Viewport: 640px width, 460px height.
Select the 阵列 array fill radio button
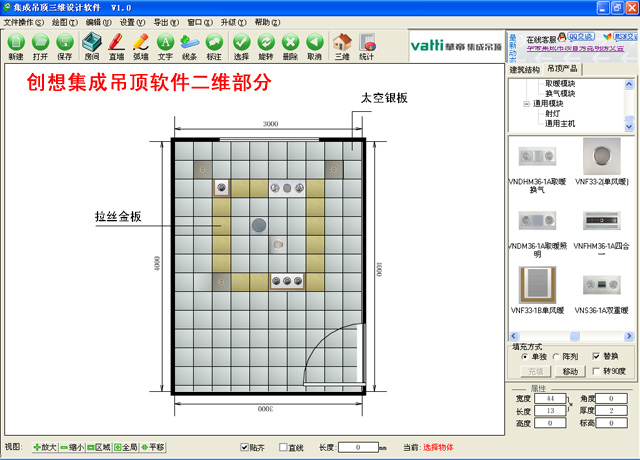[557, 356]
